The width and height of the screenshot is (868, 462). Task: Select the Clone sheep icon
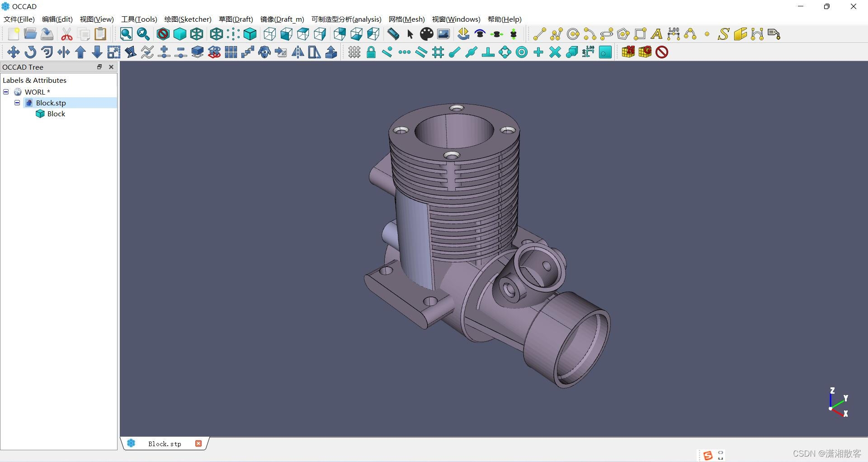tap(264, 52)
